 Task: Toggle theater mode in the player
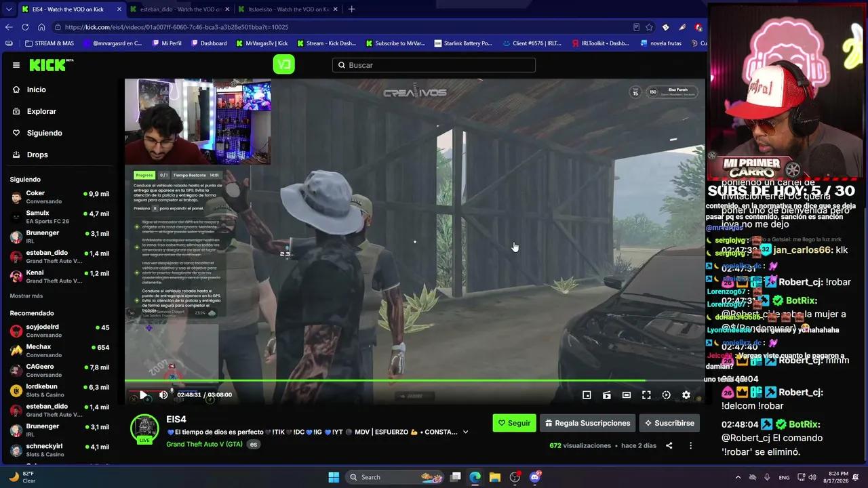click(627, 395)
